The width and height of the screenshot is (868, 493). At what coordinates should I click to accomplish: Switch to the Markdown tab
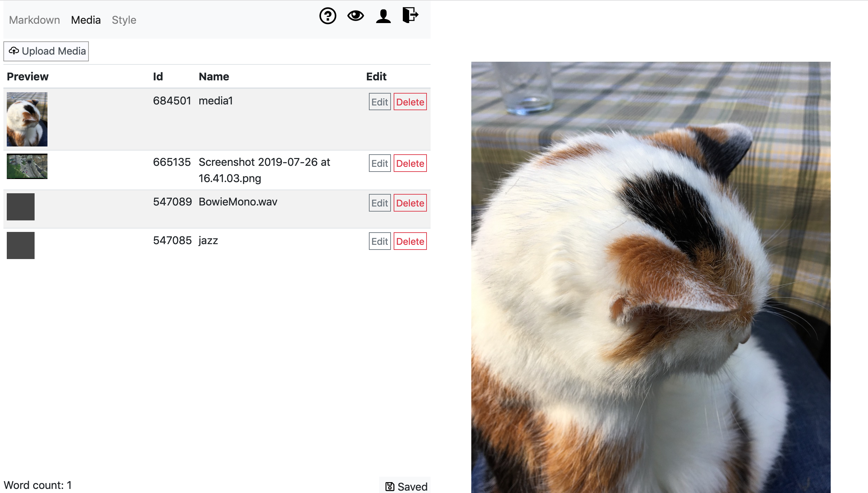click(34, 20)
